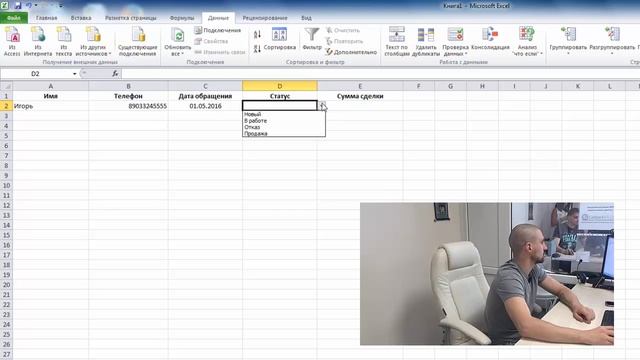Click the insert function fx icon
640x360 pixels.
pos(116,74)
